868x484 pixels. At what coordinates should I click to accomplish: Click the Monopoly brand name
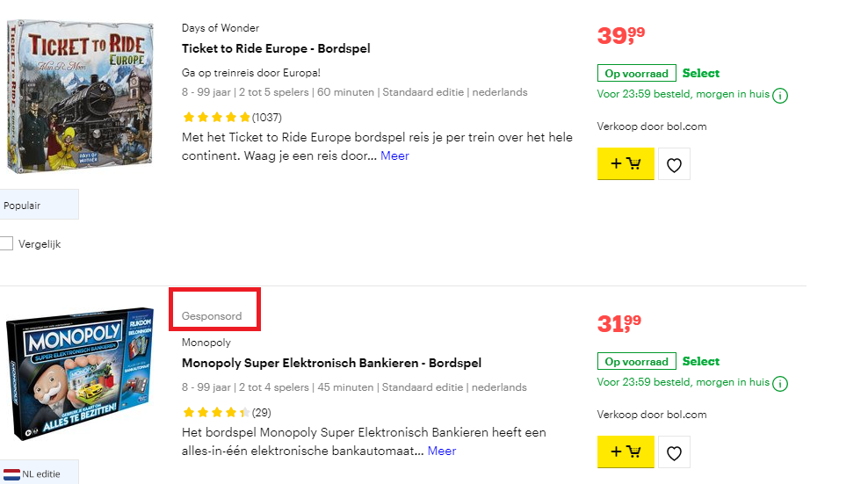pos(206,343)
